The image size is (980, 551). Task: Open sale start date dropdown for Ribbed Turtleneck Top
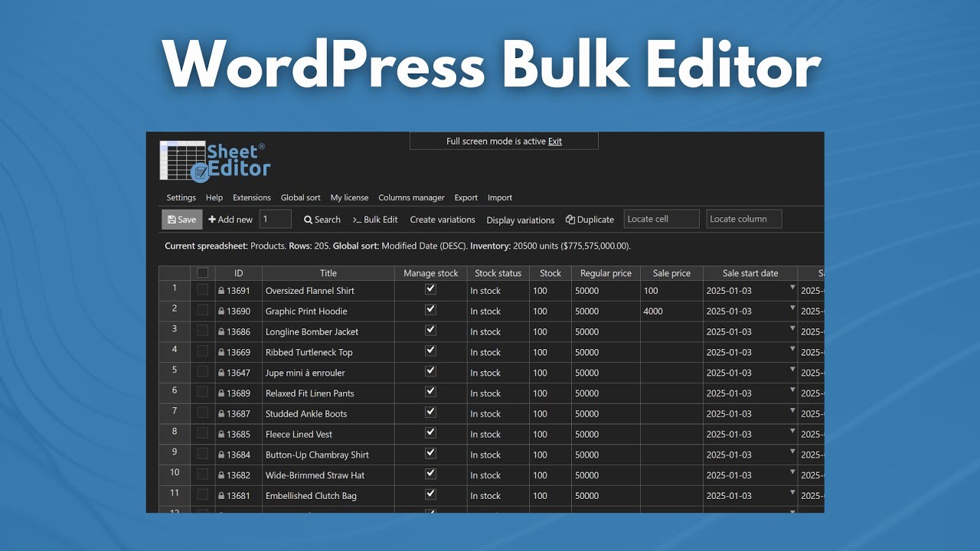click(792, 350)
